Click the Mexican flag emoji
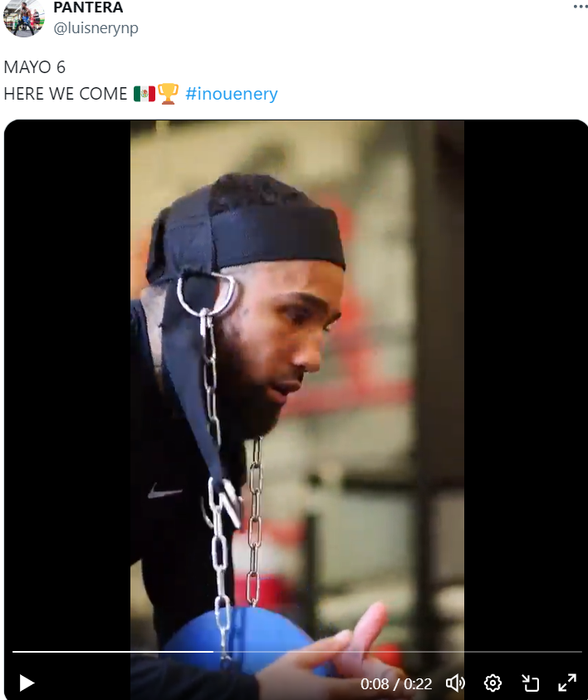 pos(145,94)
